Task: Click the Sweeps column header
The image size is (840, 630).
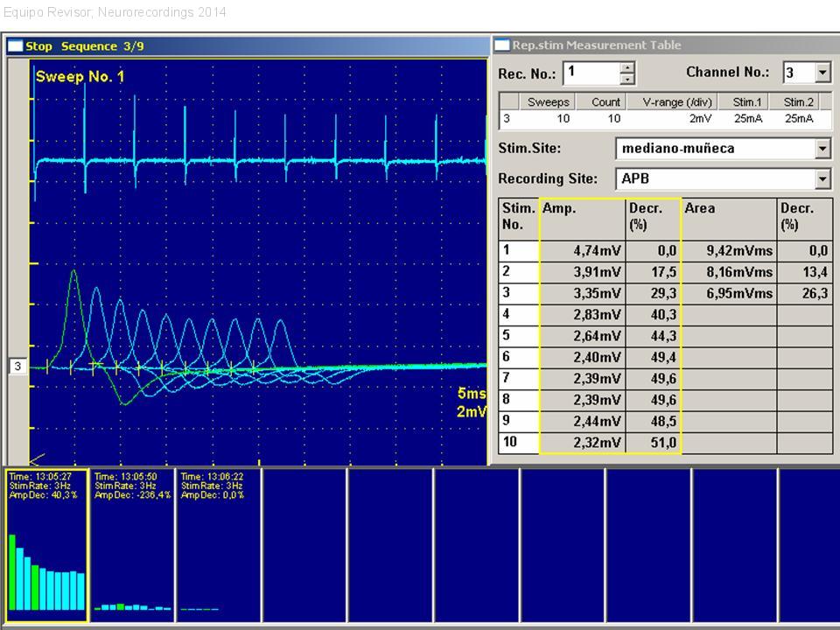Action: click(549, 101)
